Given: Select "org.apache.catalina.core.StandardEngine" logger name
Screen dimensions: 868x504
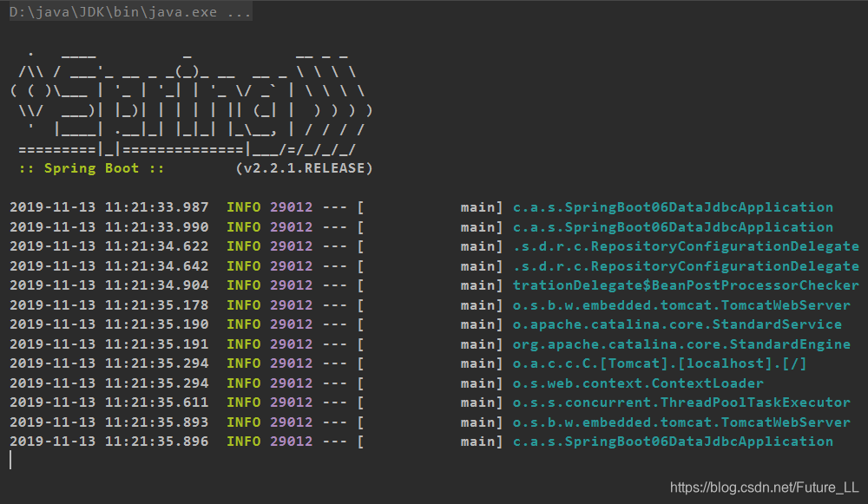Looking at the screenshot, I should (x=681, y=344).
